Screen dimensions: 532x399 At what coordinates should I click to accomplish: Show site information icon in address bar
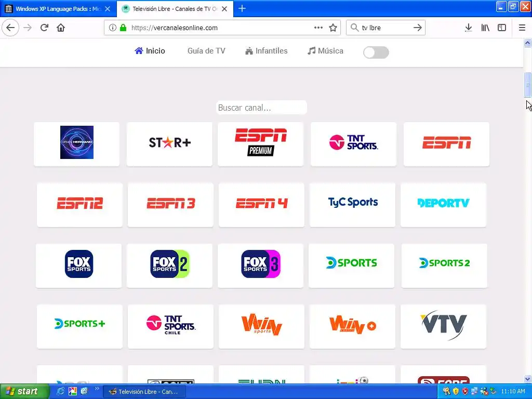pos(113,28)
